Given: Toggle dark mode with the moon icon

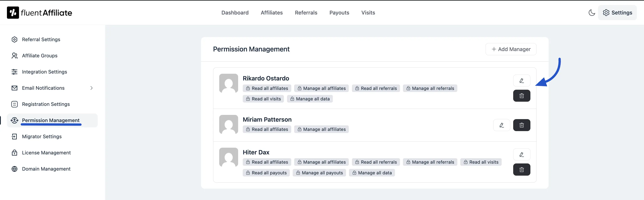Looking at the screenshot, I should (592, 13).
